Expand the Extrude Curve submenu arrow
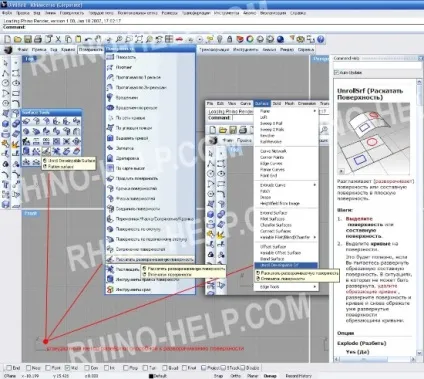This screenshot has width=424, height=379. (x=315, y=185)
